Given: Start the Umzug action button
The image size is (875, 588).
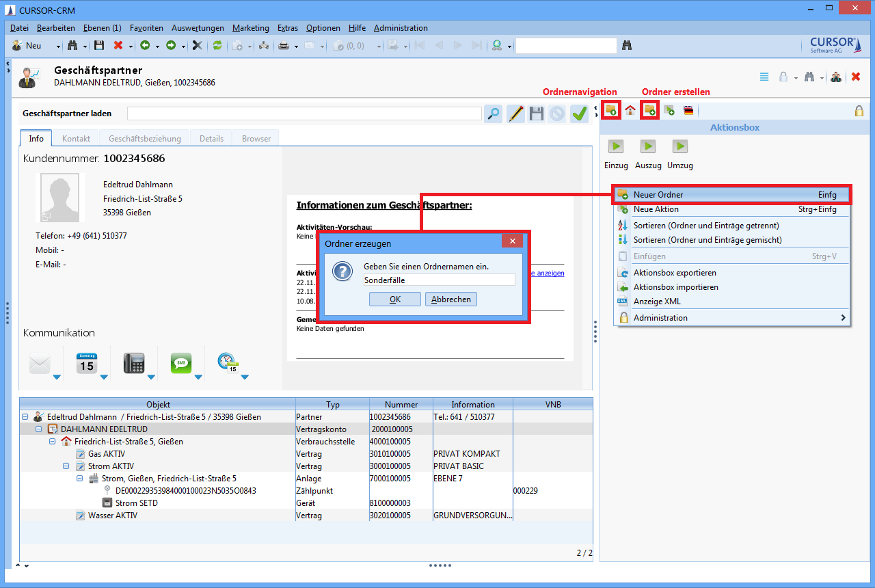Looking at the screenshot, I should point(679,146).
